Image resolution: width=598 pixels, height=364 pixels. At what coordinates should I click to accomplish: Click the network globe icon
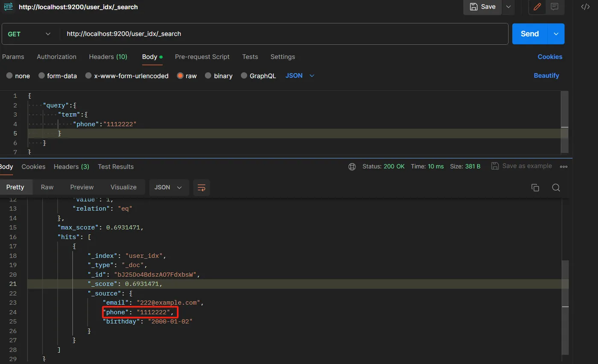click(352, 166)
